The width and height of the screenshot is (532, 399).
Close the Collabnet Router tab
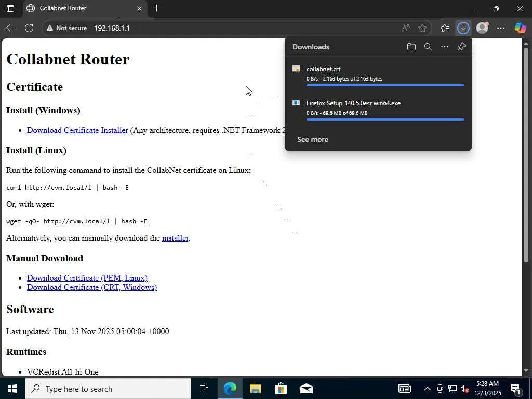point(139,8)
